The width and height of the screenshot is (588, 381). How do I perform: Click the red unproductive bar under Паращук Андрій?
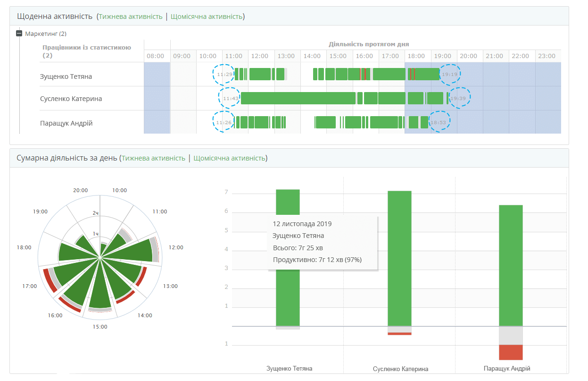click(510, 351)
